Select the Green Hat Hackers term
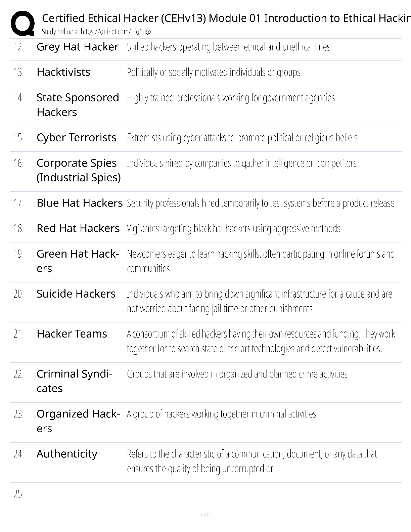The image size is (411, 532). coord(78,261)
